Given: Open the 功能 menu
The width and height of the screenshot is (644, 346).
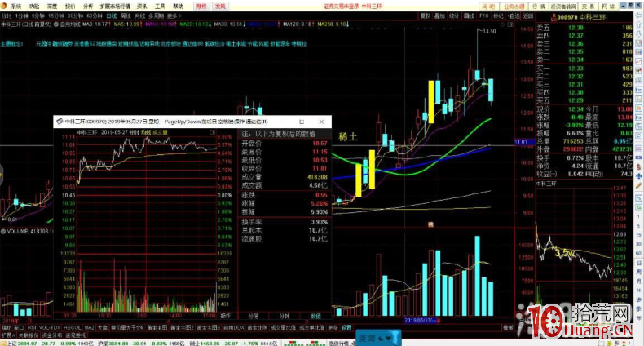Looking at the screenshot, I should (34, 7).
